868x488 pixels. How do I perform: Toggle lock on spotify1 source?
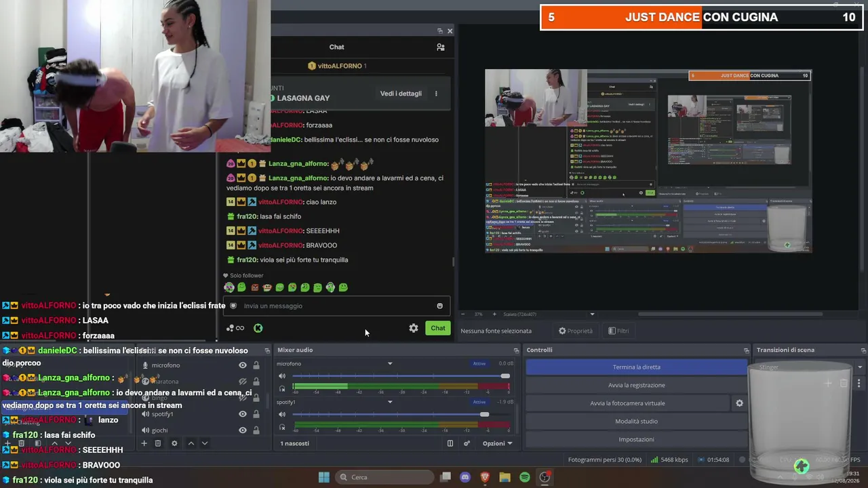256,414
